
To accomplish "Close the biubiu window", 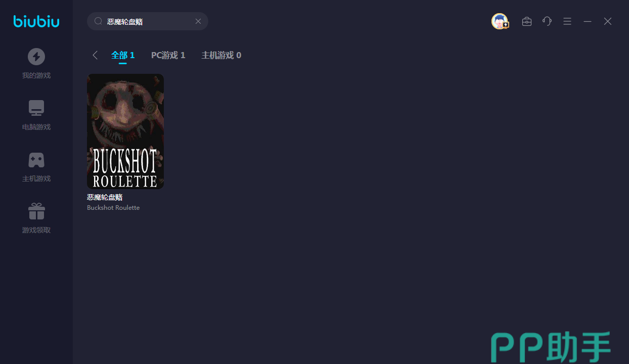I will pos(608,21).
